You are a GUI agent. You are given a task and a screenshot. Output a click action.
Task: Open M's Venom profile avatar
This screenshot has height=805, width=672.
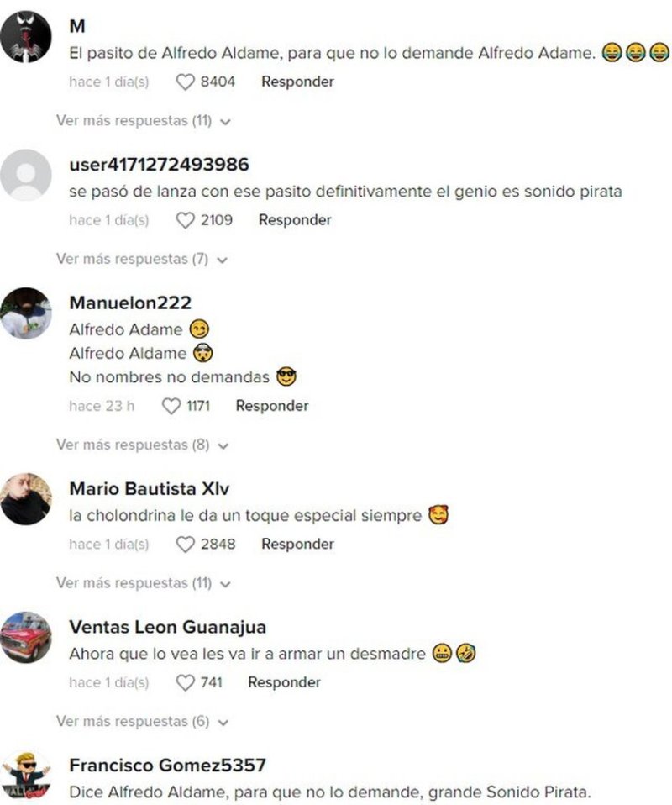[26, 37]
